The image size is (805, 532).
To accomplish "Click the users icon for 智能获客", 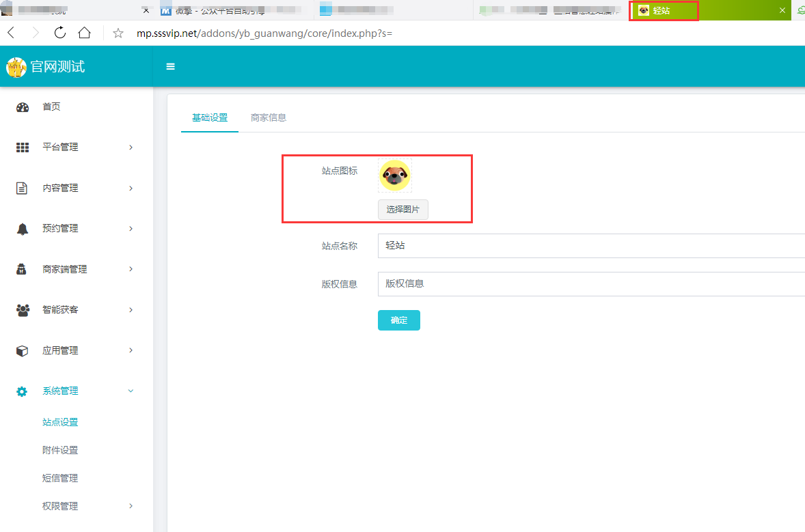I will pos(23,310).
